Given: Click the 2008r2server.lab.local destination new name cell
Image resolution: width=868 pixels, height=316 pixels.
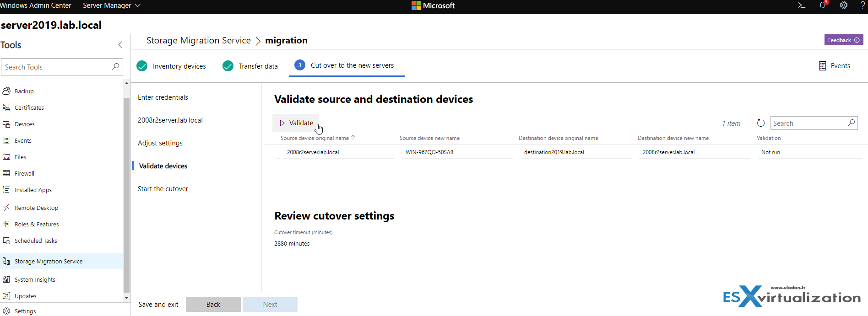Looking at the screenshot, I should 668,152.
